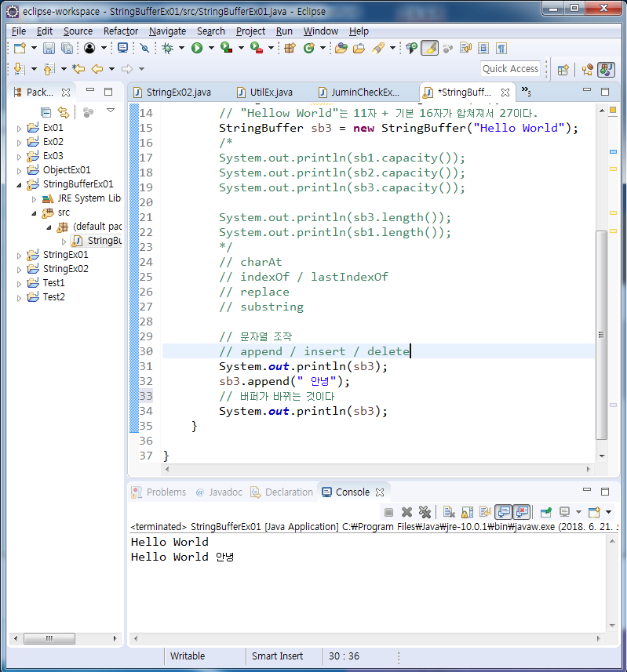627x672 pixels.
Task: Click Pin Console icon
Action: click(546, 512)
